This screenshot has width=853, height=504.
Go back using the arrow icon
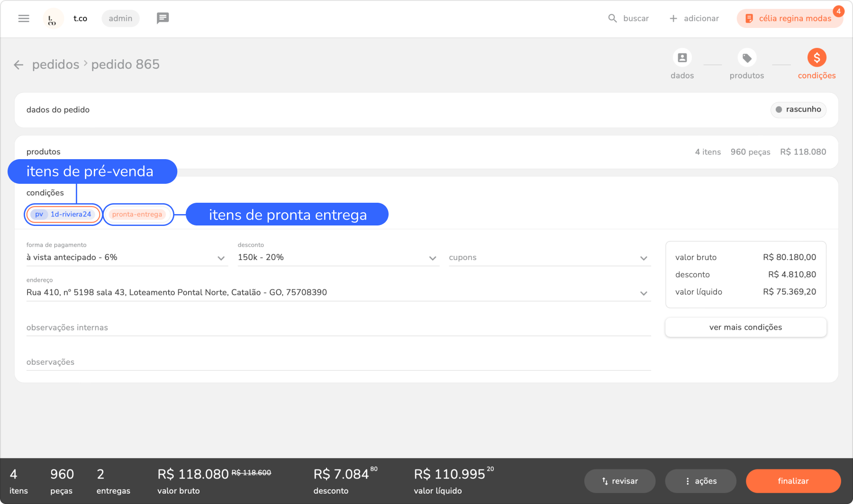tap(18, 65)
